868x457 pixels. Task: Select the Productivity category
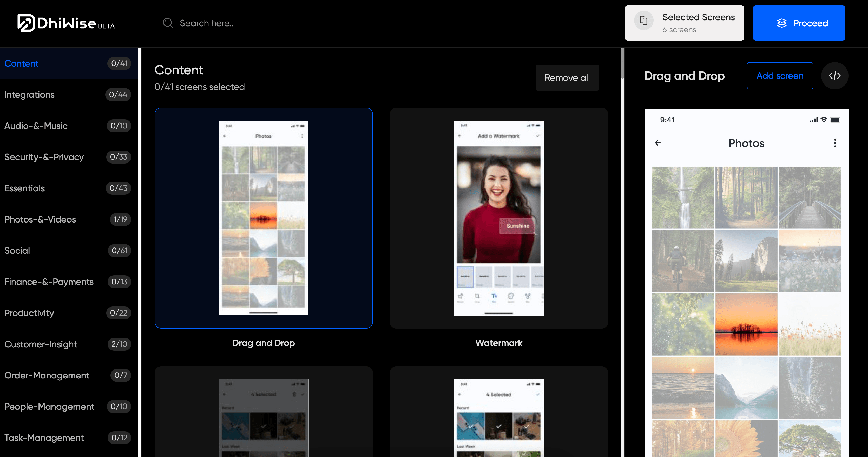click(x=69, y=313)
